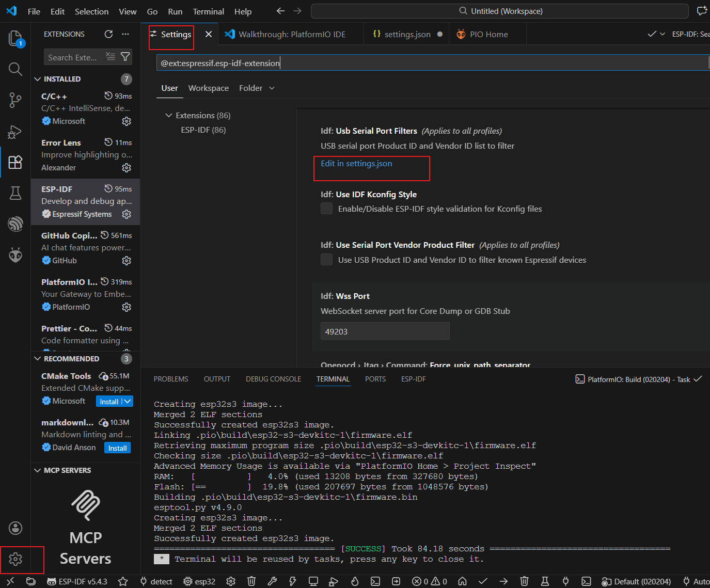Click ESP-IDF build wrench in status bar
This screenshot has height=588, width=710.
[272, 581]
